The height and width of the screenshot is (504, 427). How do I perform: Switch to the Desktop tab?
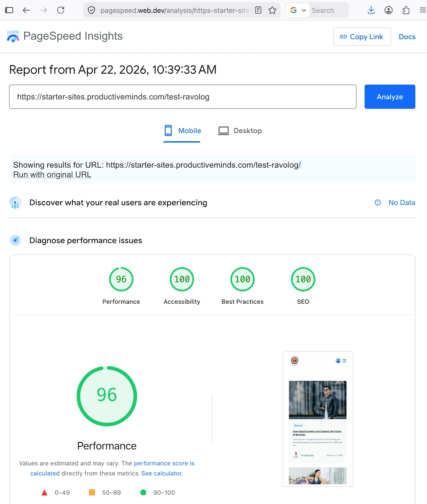pyautogui.click(x=240, y=131)
